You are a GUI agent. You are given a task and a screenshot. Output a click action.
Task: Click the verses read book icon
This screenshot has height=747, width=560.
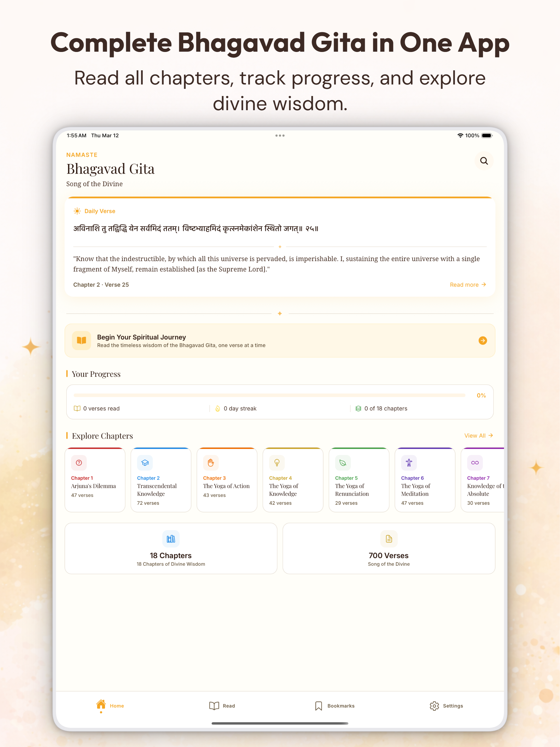pos(77,408)
